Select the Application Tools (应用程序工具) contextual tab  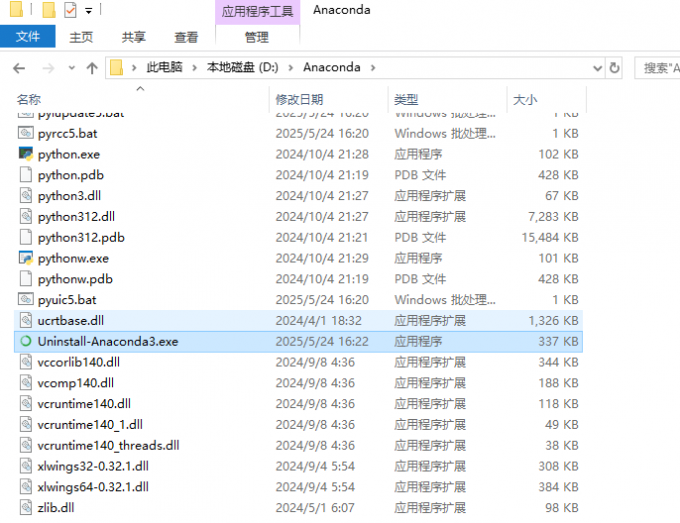pyautogui.click(x=257, y=12)
